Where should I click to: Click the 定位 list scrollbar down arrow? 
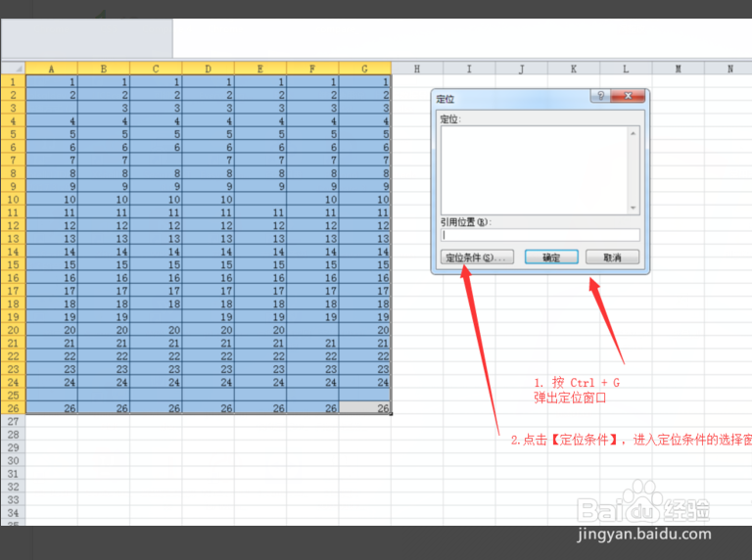point(634,208)
